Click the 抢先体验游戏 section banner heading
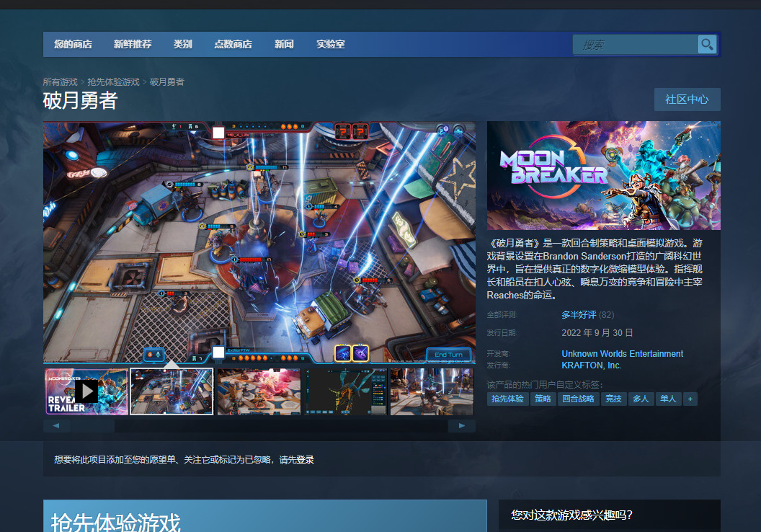Image resolution: width=761 pixels, height=532 pixels. pyautogui.click(x=115, y=523)
